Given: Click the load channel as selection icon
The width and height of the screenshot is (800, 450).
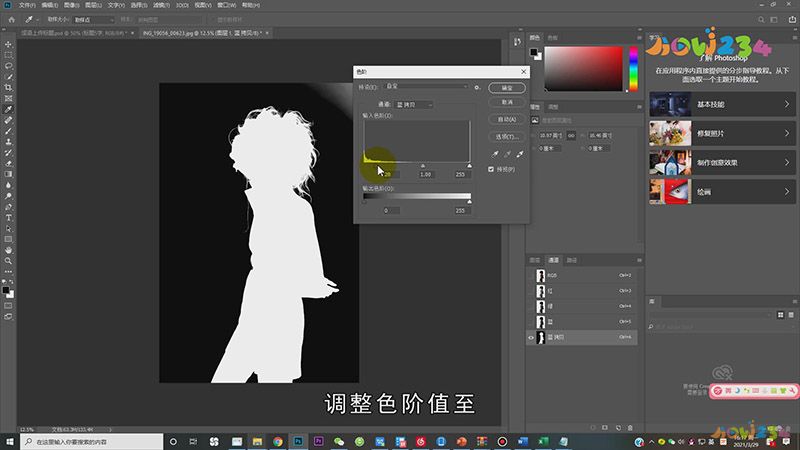Looking at the screenshot, I should point(593,428).
